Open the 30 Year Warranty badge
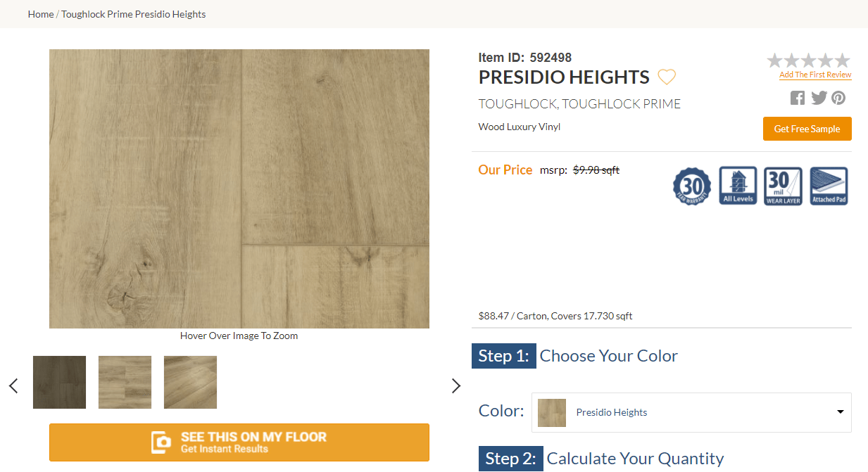The height and width of the screenshot is (472, 868). coord(691,186)
